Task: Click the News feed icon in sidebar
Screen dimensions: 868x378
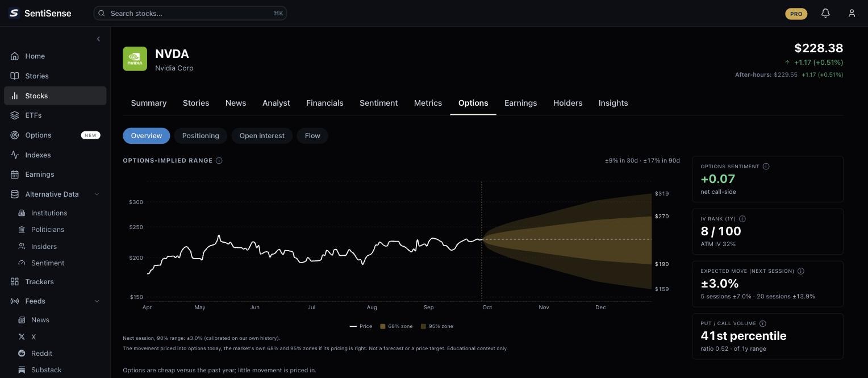Action: point(22,320)
